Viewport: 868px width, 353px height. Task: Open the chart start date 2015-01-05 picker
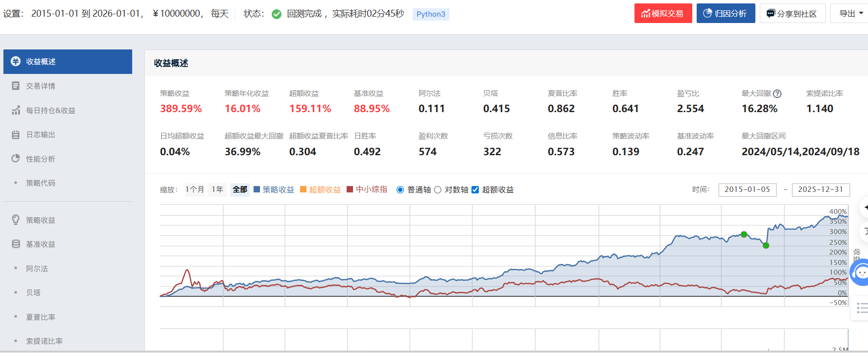click(747, 189)
